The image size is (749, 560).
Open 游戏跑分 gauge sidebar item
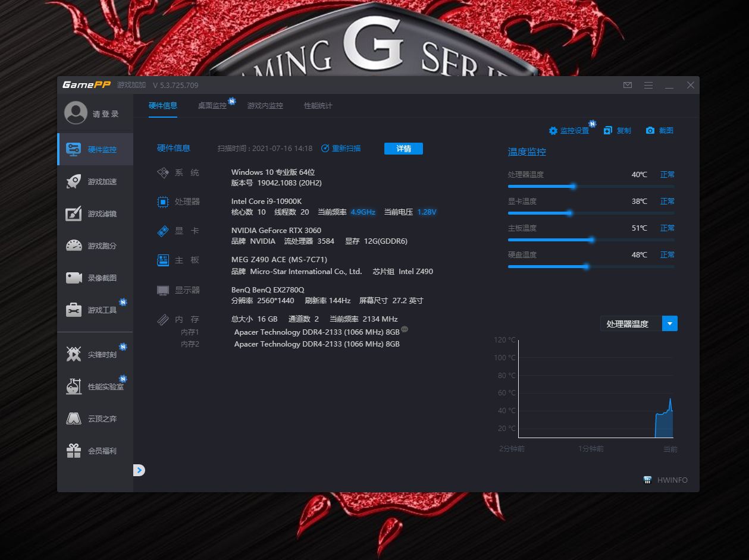[x=95, y=246]
